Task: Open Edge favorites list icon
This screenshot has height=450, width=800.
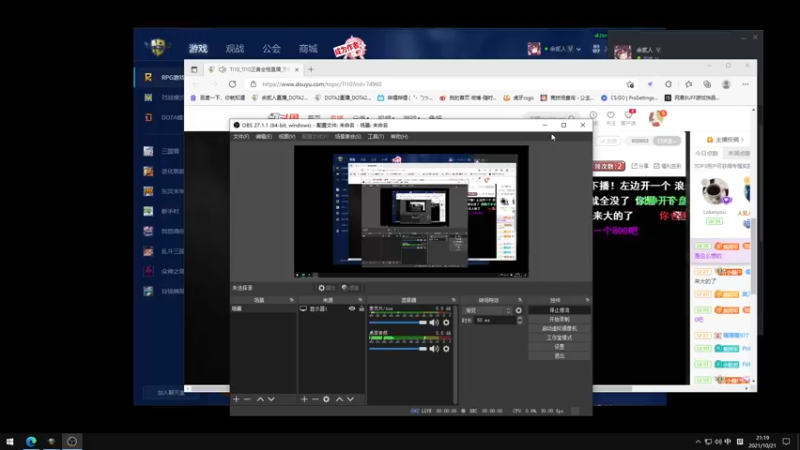Action: pyautogui.click(x=688, y=84)
